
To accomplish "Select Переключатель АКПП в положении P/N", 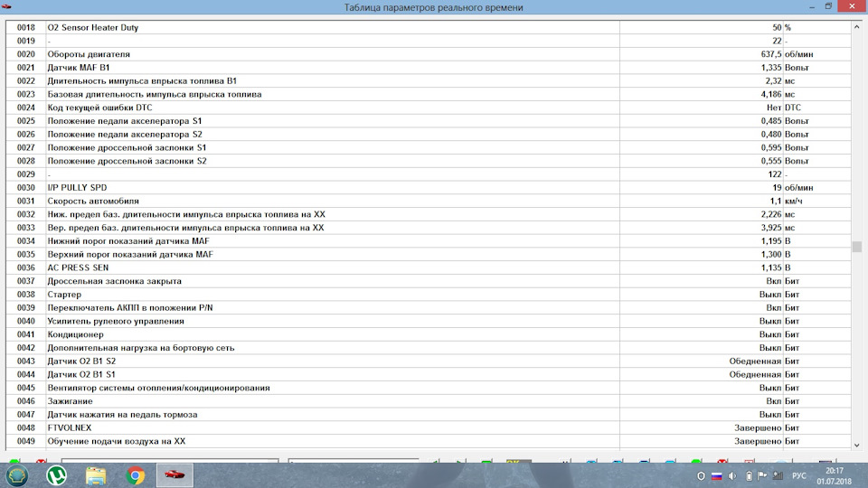I will (429, 307).
